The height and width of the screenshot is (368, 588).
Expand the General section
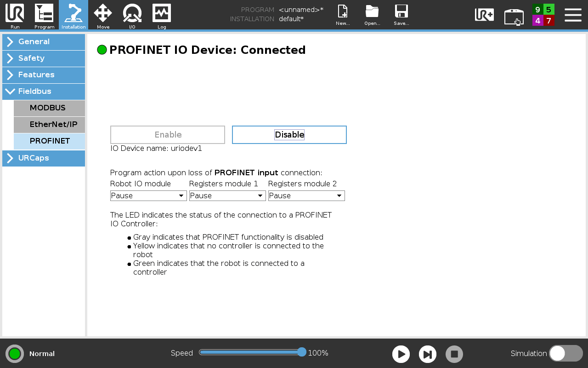[44, 42]
